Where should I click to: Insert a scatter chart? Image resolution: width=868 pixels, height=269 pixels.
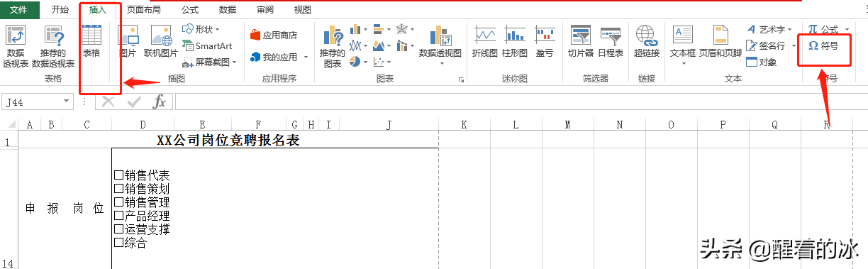pyautogui.click(x=382, y=62)
